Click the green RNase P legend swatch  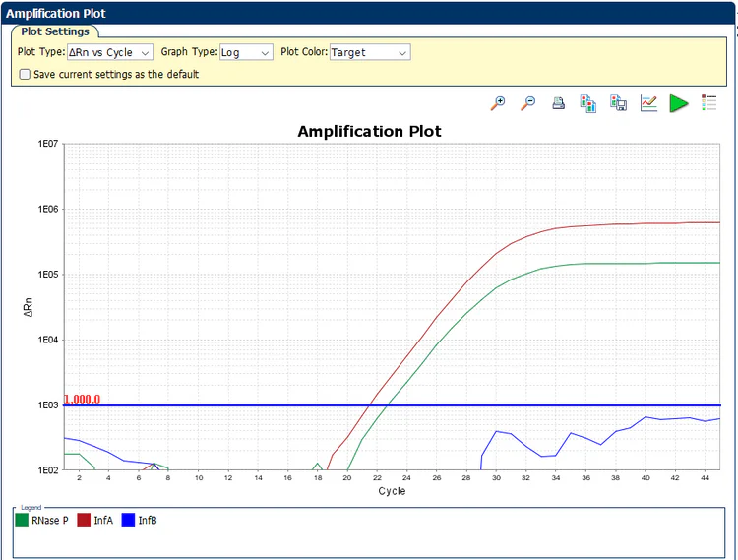point(24,520)
